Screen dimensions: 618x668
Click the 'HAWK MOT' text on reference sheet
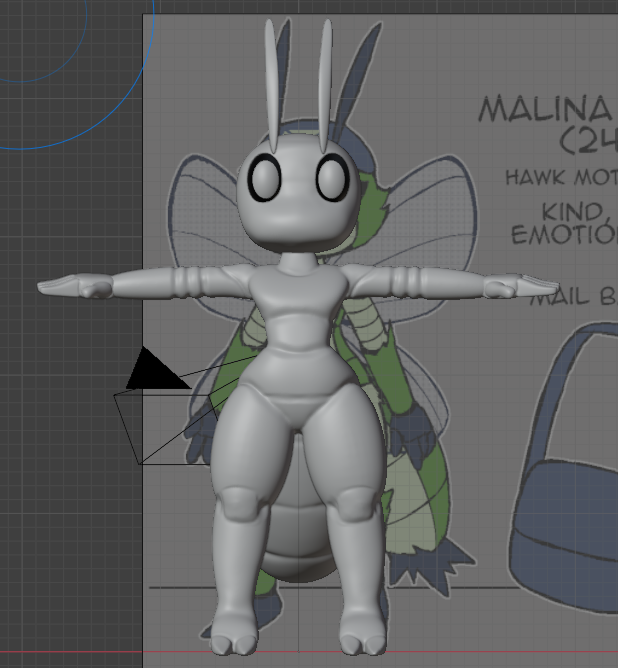click(x=562, y=177)
